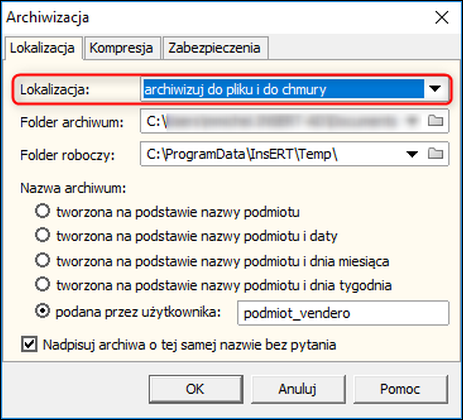
Task: Browse for the Folder archiwum location
Action: pyautogui.click(x=435, y=121)
